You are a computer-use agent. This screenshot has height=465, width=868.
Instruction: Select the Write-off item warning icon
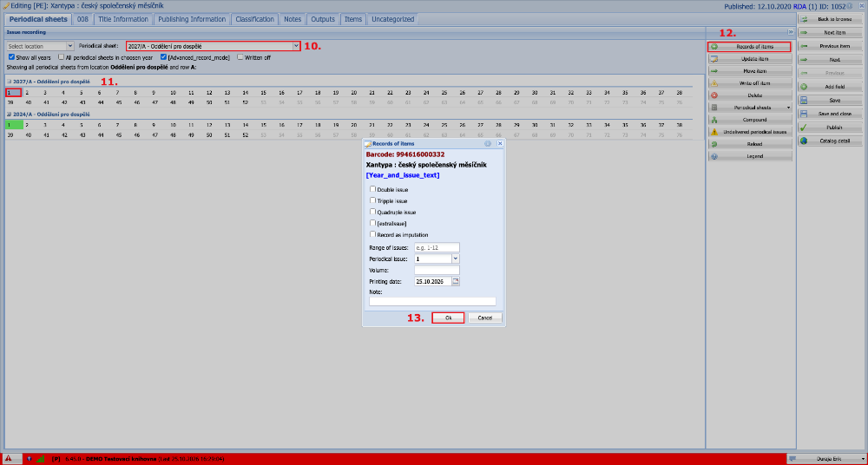coord(714,83)
